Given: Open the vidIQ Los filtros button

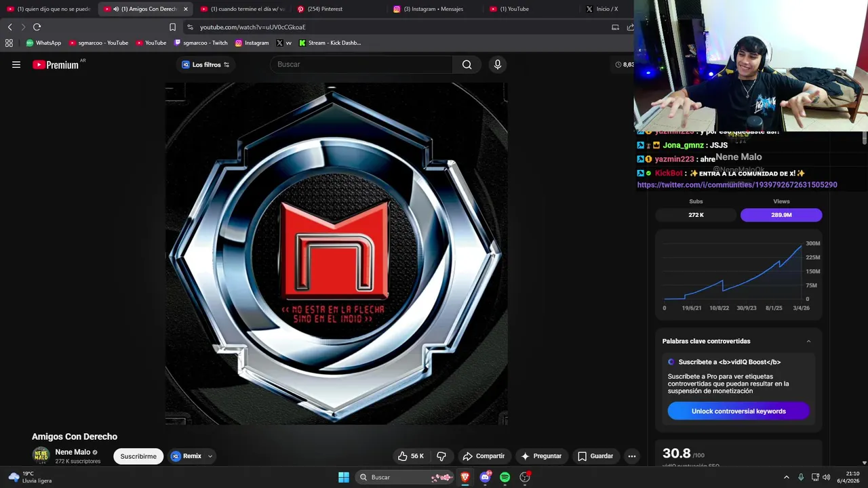Looking at the screenshot, I should pyautogui.click(x=205, y=64).
